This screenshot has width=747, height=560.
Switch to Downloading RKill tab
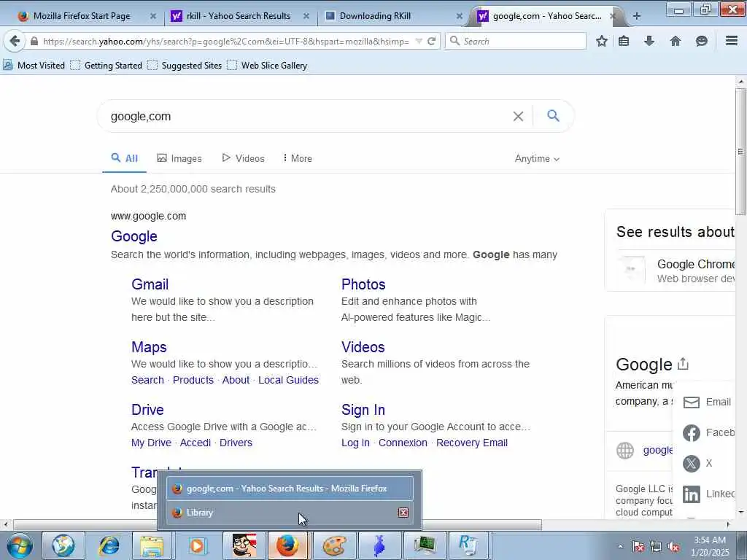(x=375, y=16)
